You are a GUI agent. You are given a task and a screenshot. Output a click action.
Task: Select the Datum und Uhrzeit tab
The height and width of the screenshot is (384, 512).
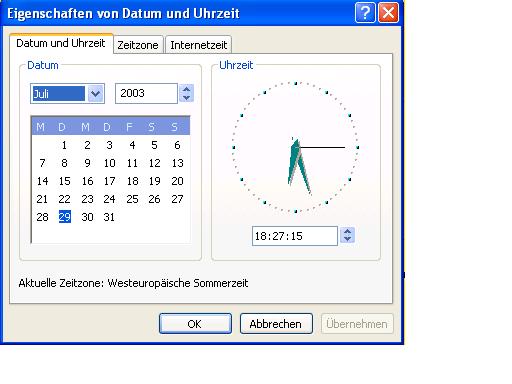click(61, 43)
